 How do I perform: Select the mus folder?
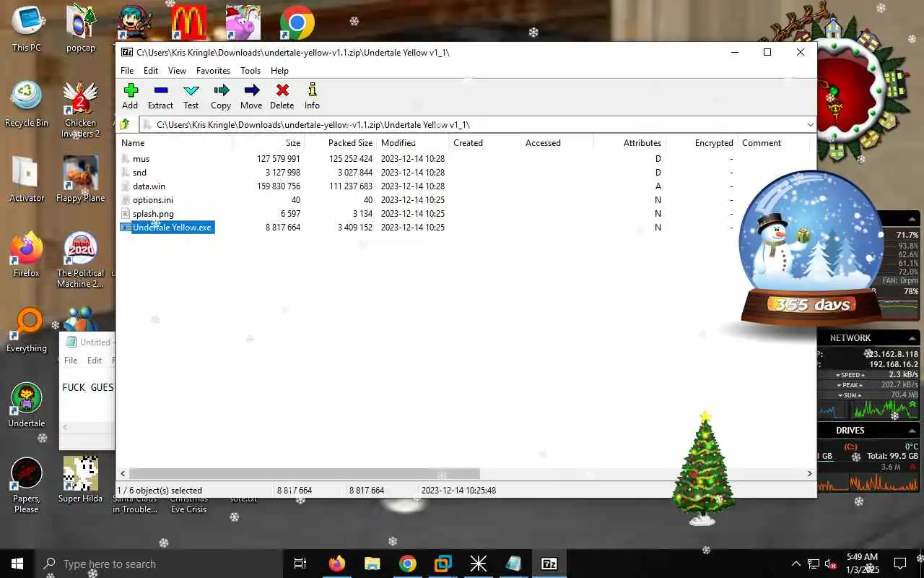[141, 159]
